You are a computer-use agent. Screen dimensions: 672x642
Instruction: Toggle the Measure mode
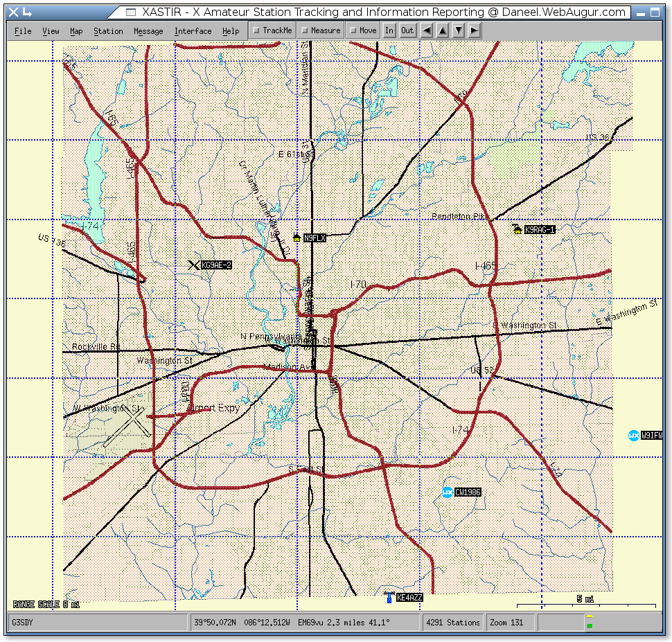(321, 30)
